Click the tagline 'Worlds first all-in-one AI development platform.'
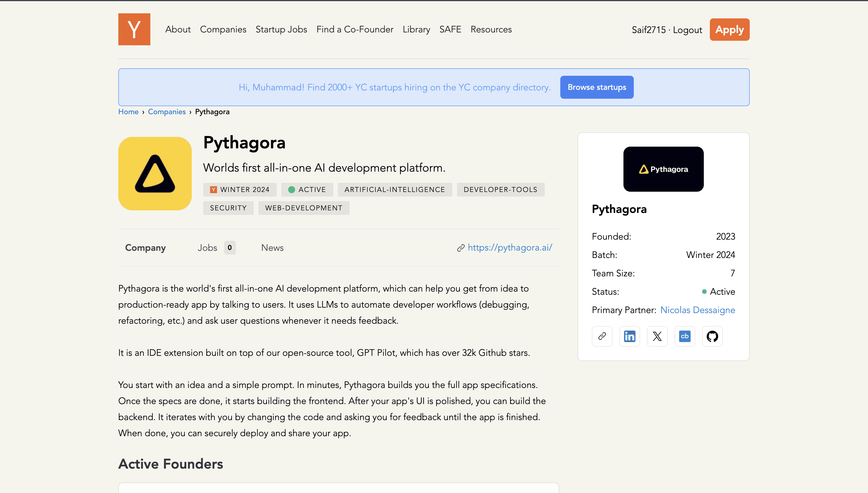This screenshot has height=493, width=868. pyautogui.click(x=324, y=168)
